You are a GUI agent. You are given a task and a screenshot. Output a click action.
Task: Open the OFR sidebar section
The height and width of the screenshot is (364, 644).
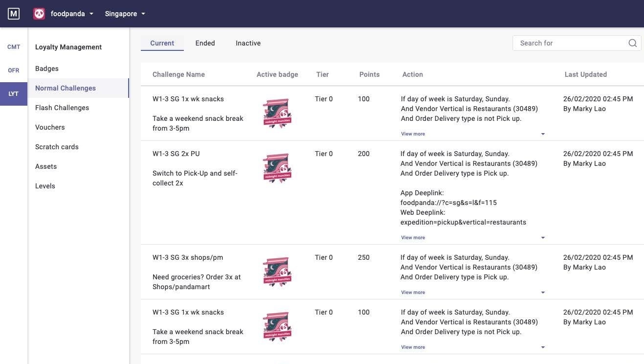tap(14, 70)
